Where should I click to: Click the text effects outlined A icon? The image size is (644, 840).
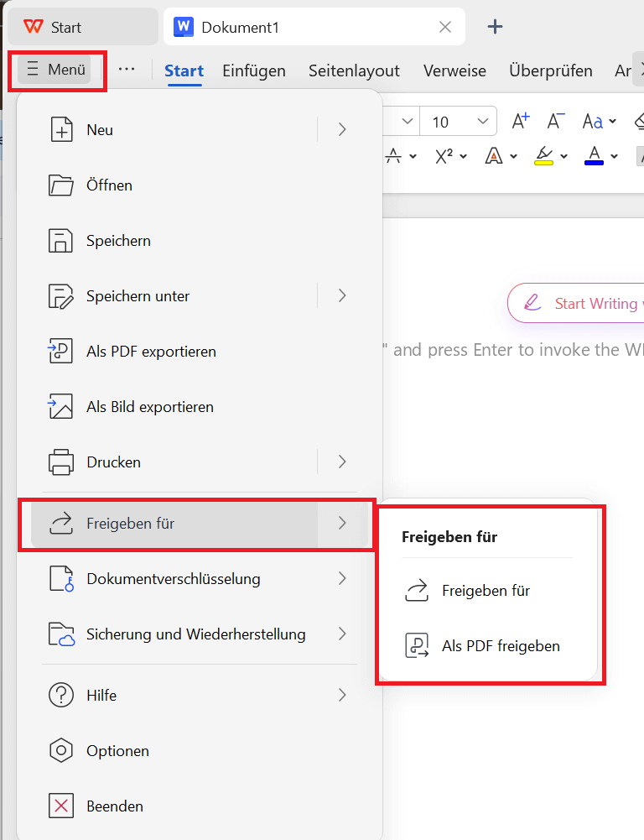tap(495, 155)
